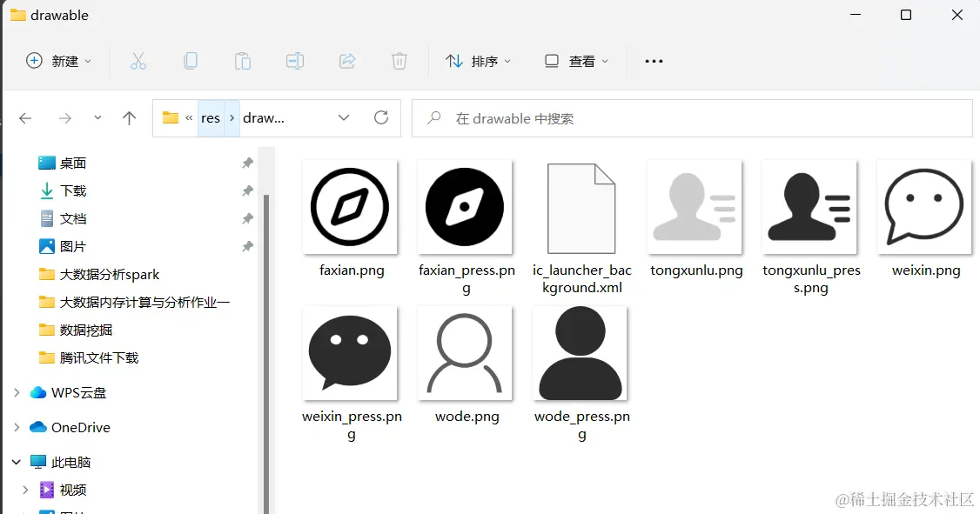Select the tongxunlu.png gray contact thumbnail
This screenshot has height=514, width=980.
pyautogui.click(x=695, y=207)
